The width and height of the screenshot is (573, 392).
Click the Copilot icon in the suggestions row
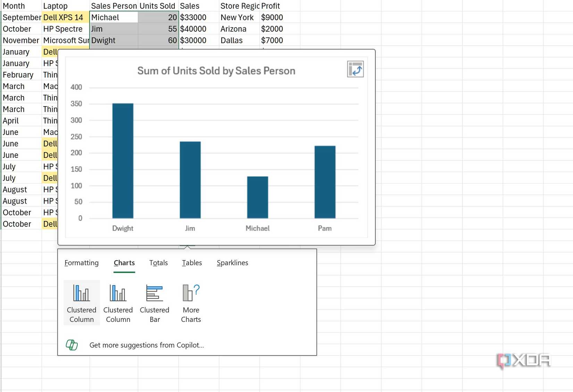click(72, 345)
